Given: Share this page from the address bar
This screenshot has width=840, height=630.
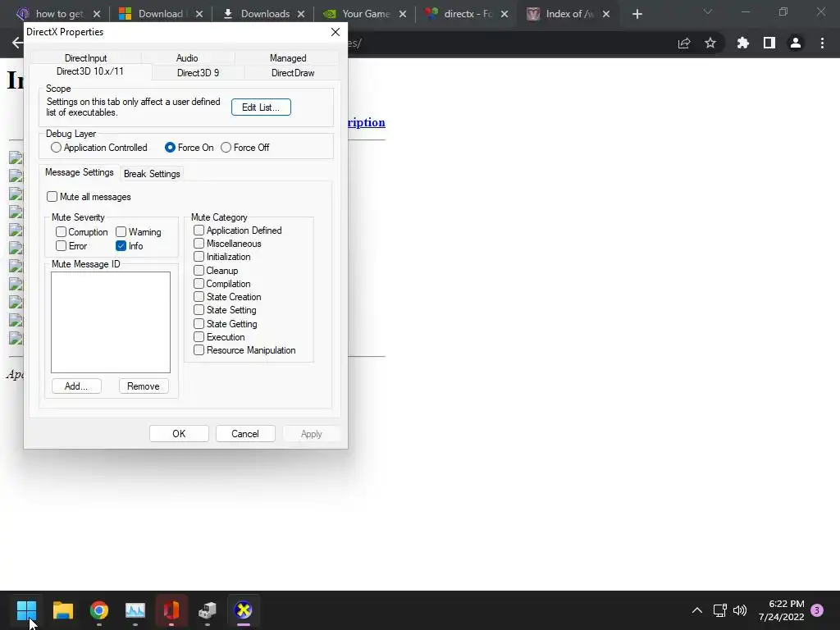Looking at the screenshot, I should pos(684,43).
